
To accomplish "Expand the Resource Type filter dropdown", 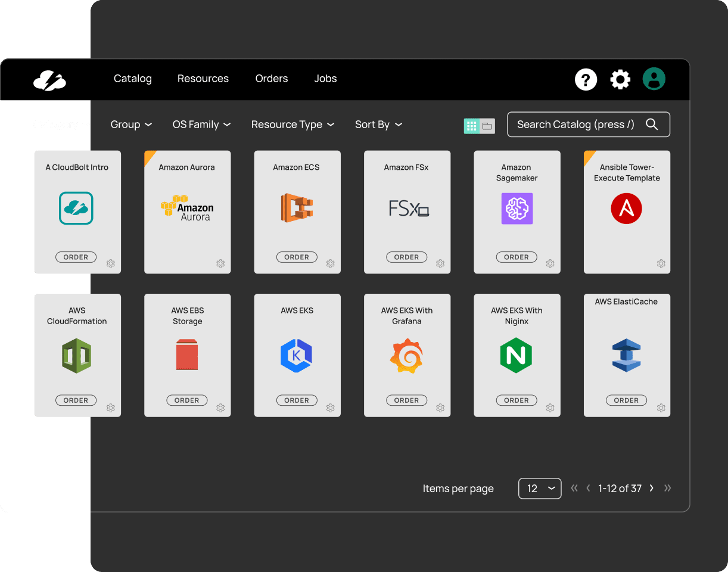I will pos(293,125).
